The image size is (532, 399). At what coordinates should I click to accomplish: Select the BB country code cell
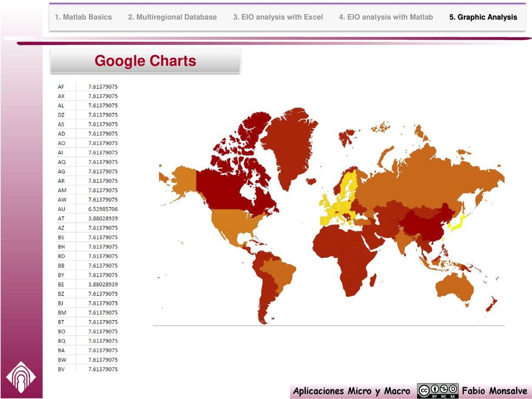pyautogui.click(x=61, y=265)
